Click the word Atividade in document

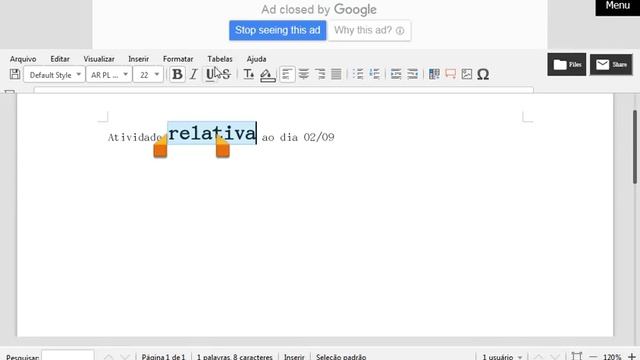click(135, 137)
